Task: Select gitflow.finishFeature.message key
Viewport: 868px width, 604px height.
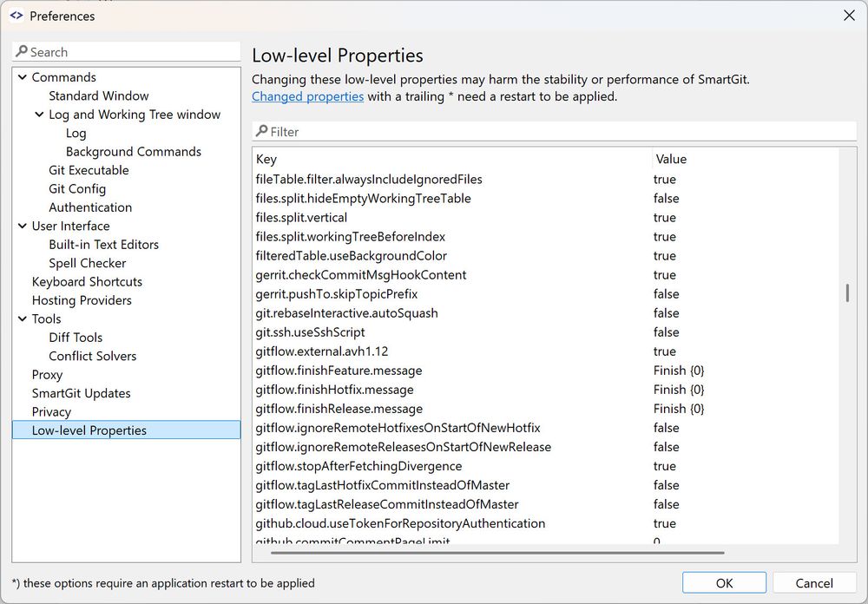Action: click(x=339, y=371)
